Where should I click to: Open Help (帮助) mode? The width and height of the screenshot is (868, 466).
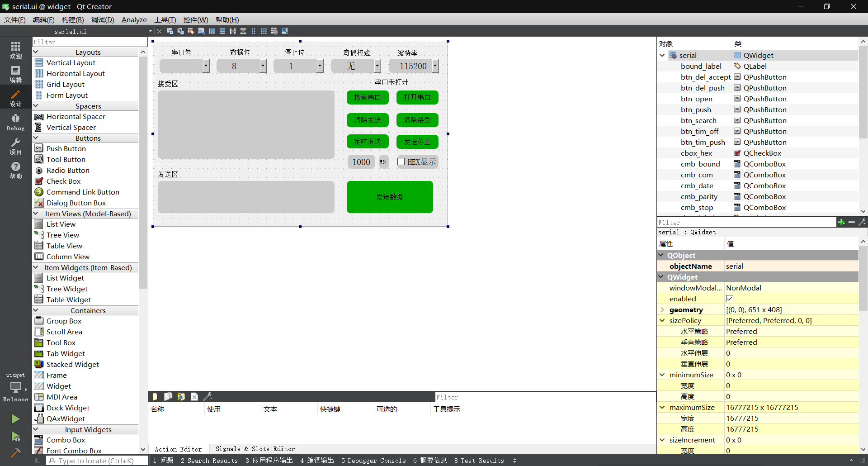pyautogui.click(x=16, y=171)
